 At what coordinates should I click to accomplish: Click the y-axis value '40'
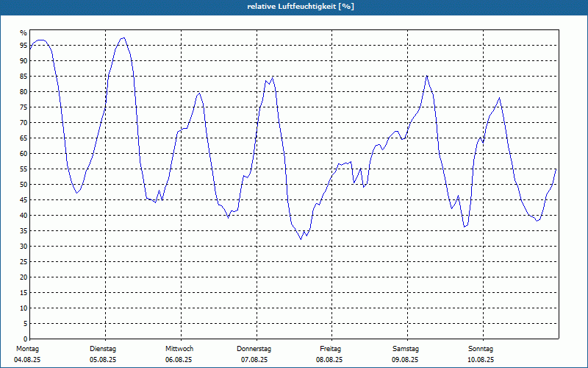pyautogui.click(x=24, y=215)
